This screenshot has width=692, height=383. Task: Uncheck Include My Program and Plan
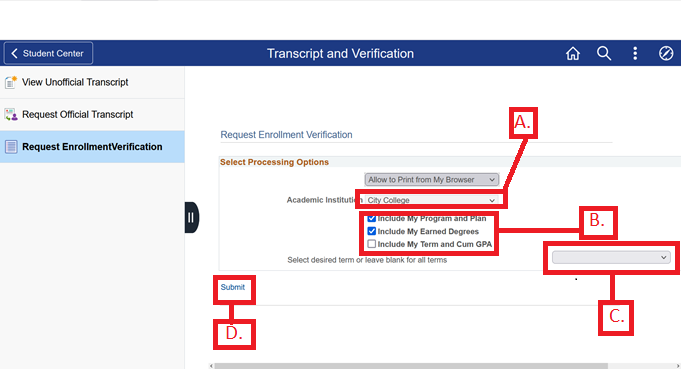point(372,218)
